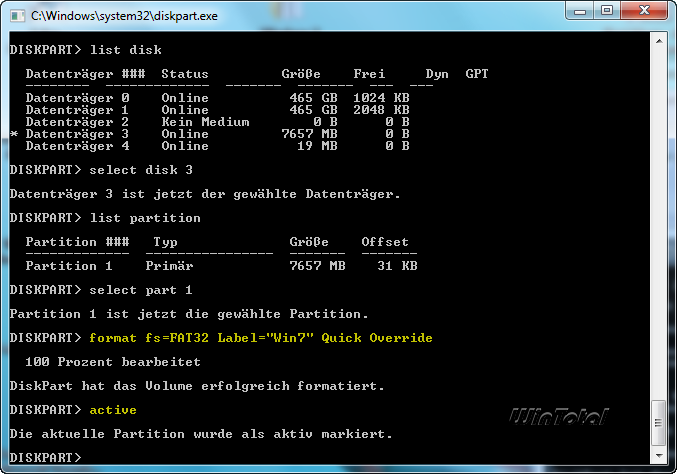Click the 'Frei' column header
Image resolution: width=677 pixels, height=474 pixels.
tap(369, 74)
